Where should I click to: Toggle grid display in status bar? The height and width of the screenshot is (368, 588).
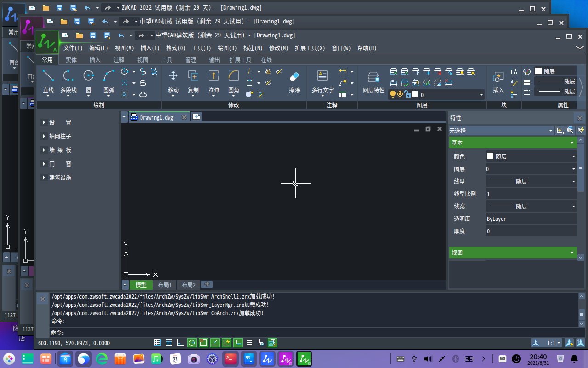click(169, 343)
